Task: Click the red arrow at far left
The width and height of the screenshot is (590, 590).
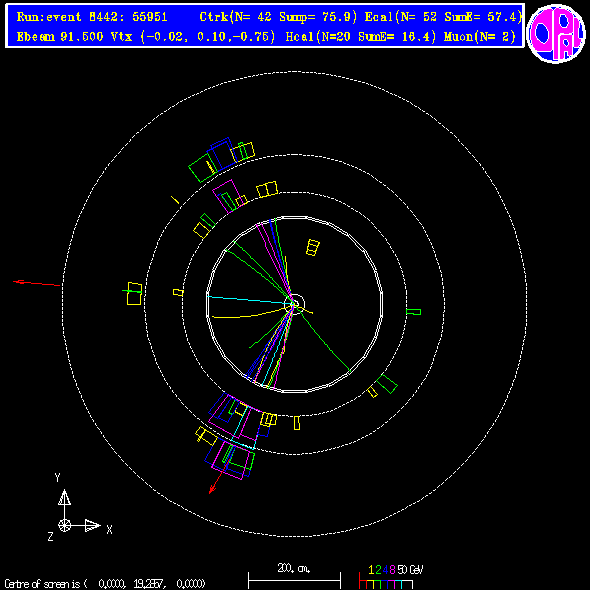Action: (36, 283)
